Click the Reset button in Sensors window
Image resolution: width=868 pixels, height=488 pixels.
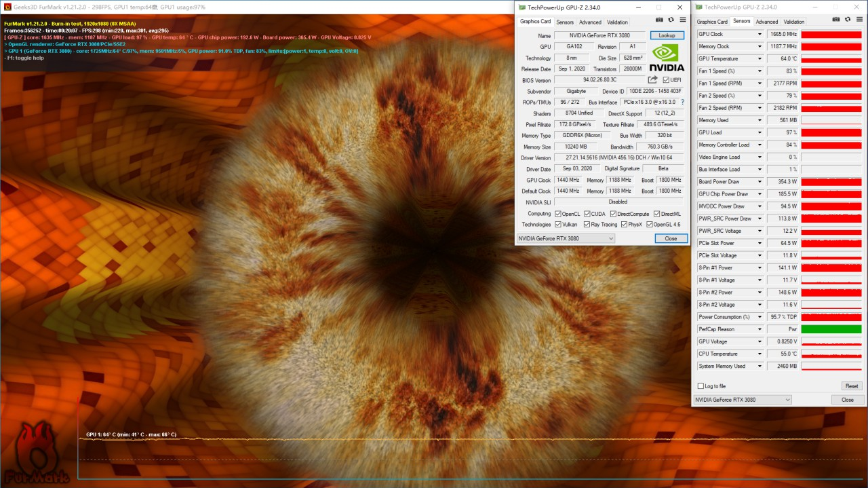852,386
